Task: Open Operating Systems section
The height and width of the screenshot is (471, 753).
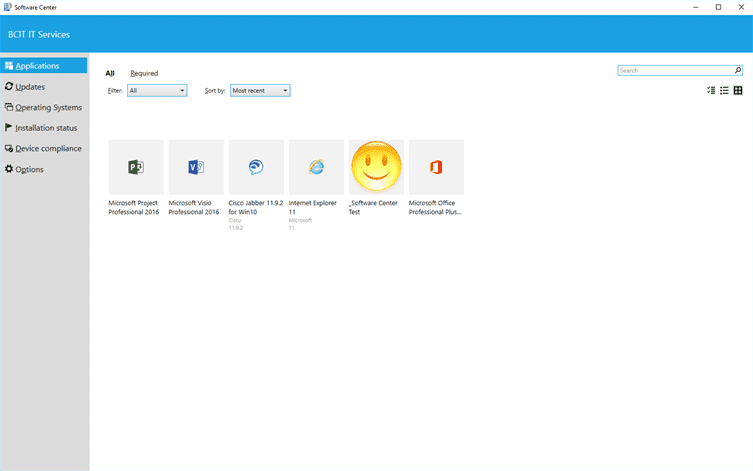Action: pos(48,107)
